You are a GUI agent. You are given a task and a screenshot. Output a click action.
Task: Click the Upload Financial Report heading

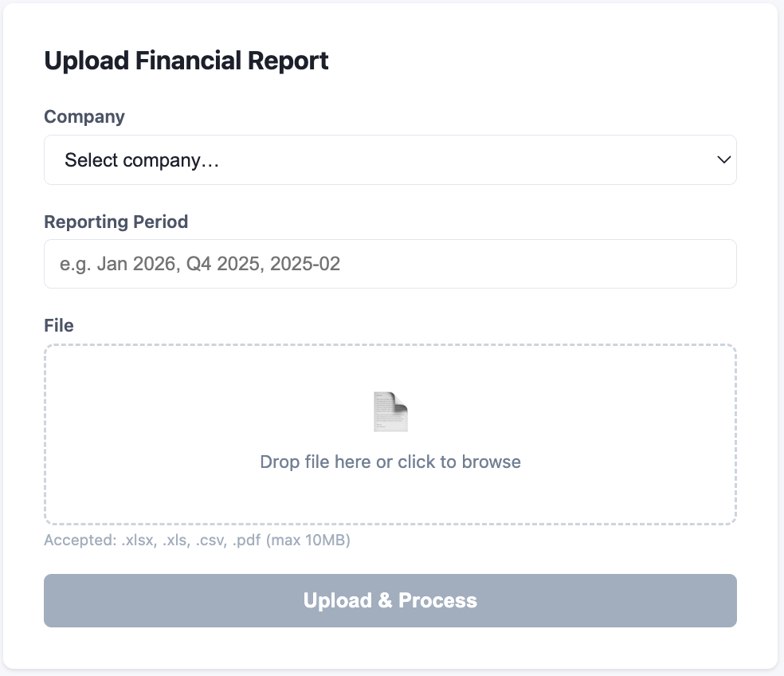click(x=186, y=61)
